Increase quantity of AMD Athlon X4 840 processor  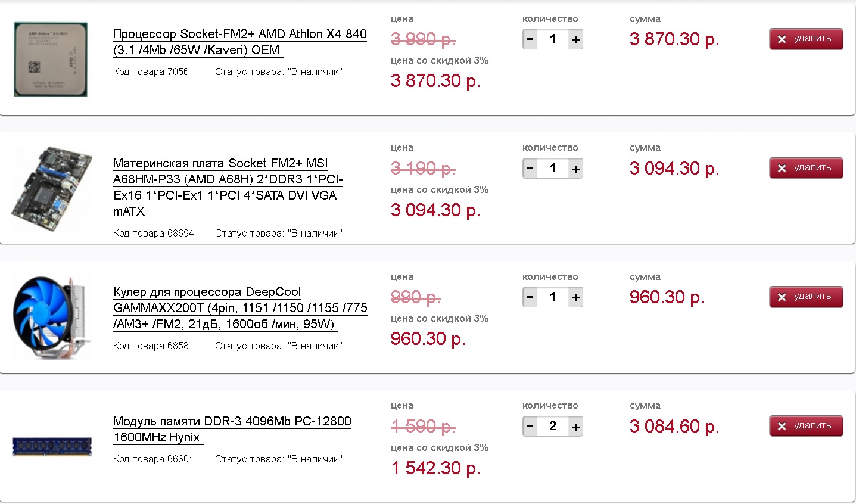[x=575, y=40]
